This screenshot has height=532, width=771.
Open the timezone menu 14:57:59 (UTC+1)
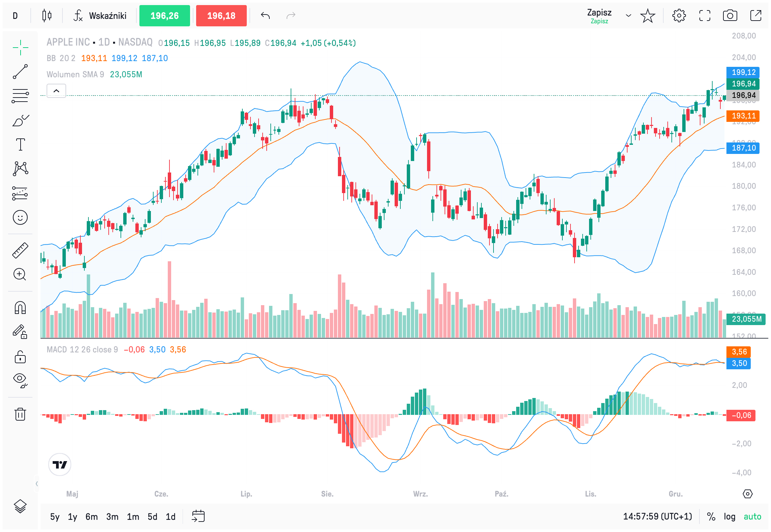pyautogui.click(x=658, y=517)
